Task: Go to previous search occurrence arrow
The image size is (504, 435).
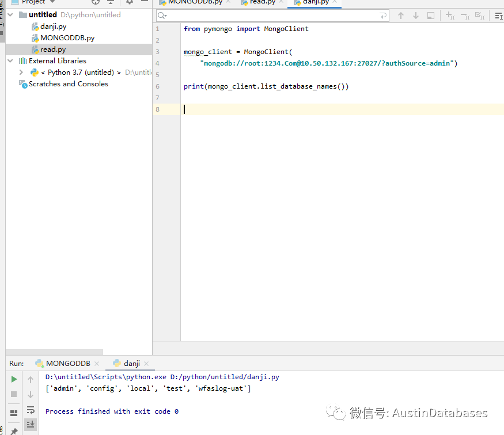Action: [x=400, y=16]
